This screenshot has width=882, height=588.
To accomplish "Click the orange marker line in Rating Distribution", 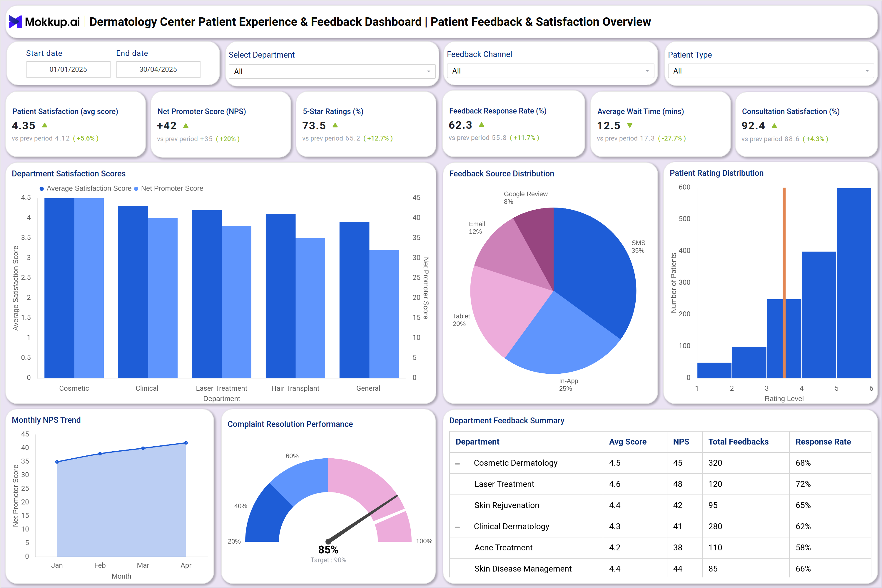I will pos(784,283).
